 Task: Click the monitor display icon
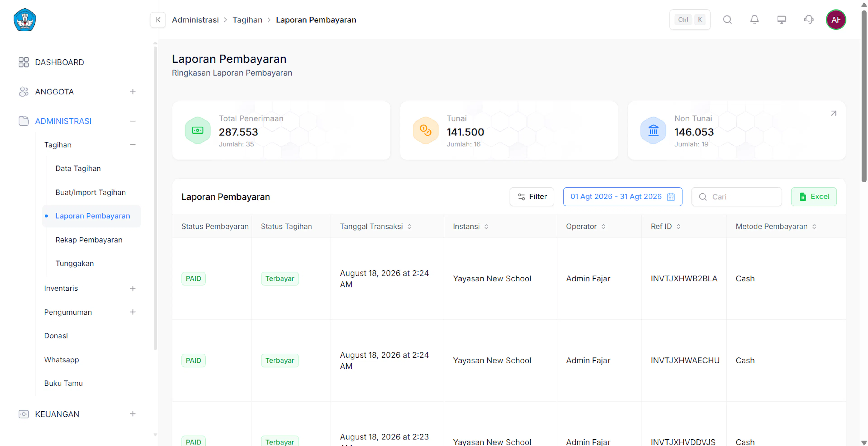tap(781, 20)
